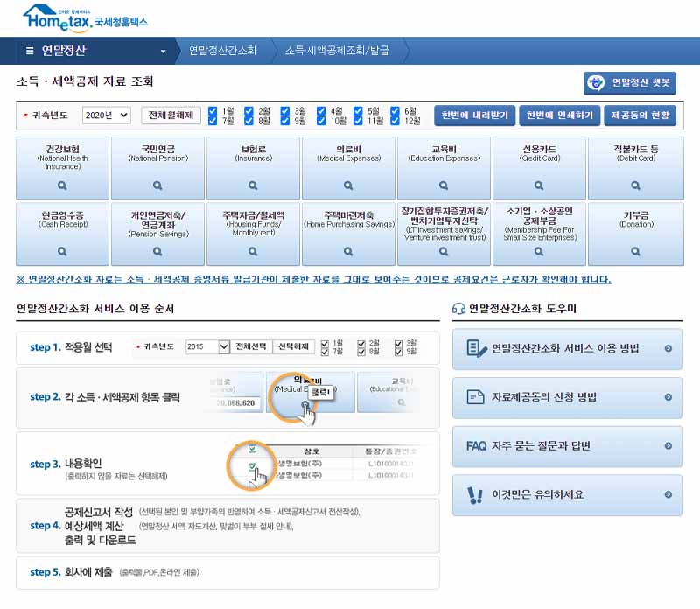Click the Hometax logo
700x609 pixels.
(85, 18)
